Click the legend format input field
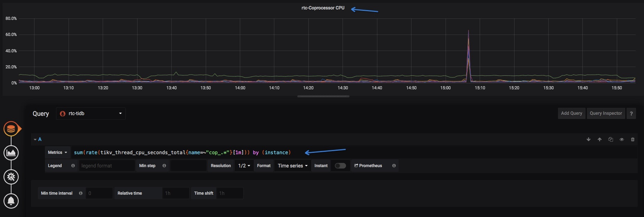The width and height of the screenshot is (644, 217). (107, 166)
